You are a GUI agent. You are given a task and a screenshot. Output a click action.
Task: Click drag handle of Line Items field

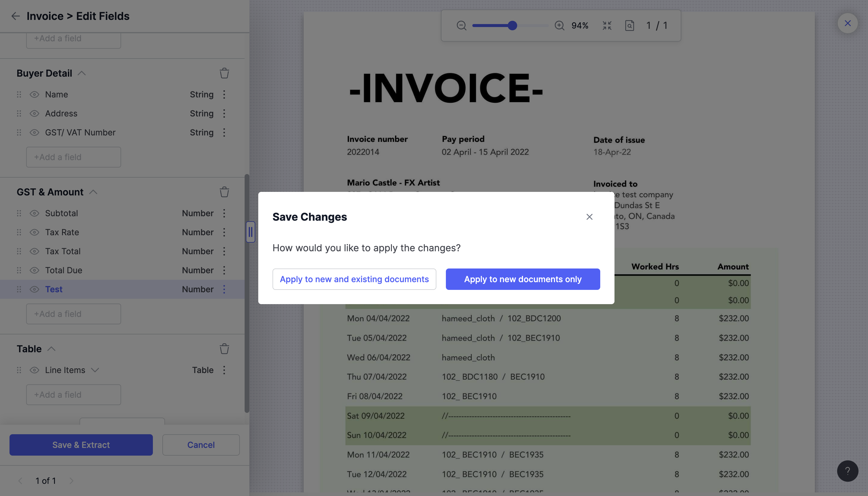pos(19,370)
